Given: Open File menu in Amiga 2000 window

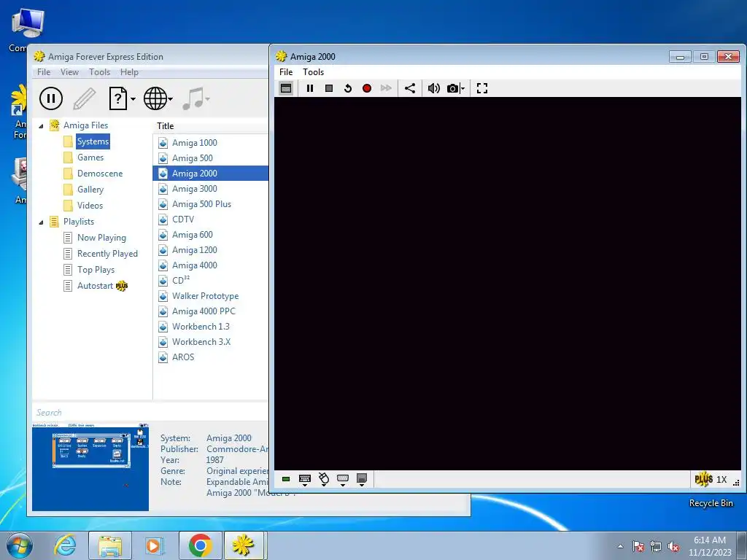Looking at the screenshot, I should tap(286, 72).
